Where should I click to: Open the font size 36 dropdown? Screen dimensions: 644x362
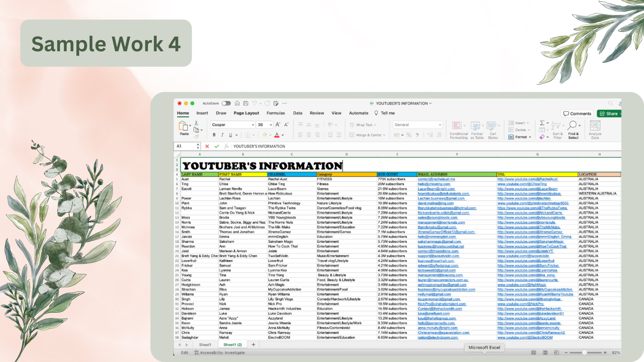pos(265,125)
